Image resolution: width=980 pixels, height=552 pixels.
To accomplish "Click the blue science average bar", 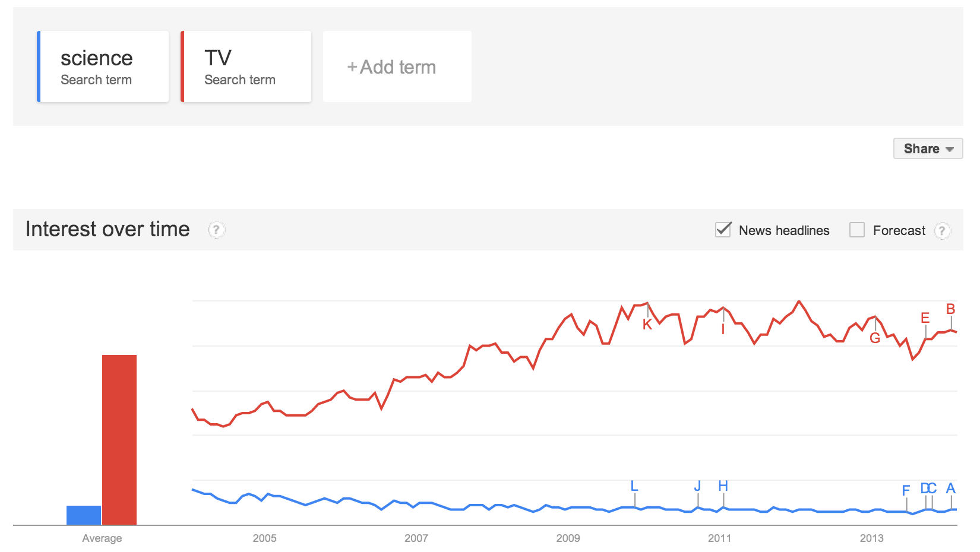I will pyautogui.click(x=84, y=515).
